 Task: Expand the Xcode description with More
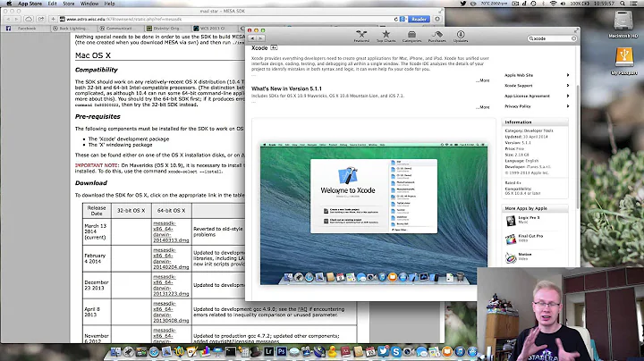coord(484,80)
